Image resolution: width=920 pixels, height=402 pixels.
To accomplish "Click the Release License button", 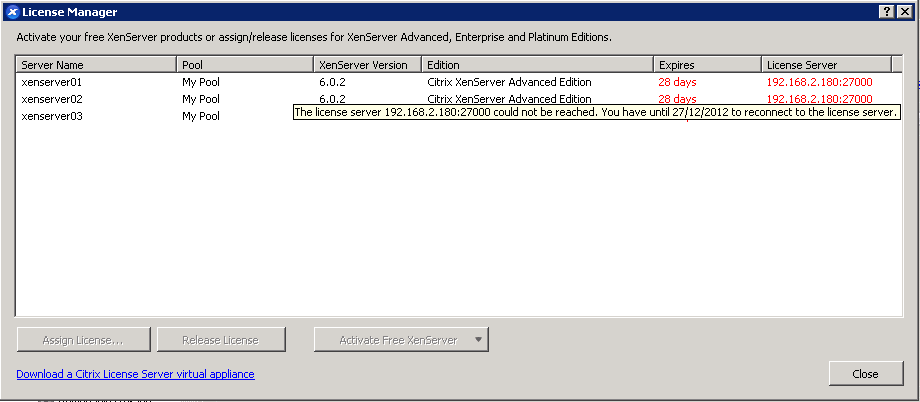I will coord(221,340).
